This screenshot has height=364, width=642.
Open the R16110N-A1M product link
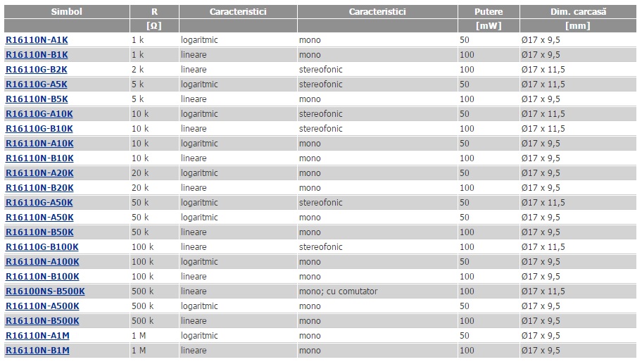(x=38, y=336)
